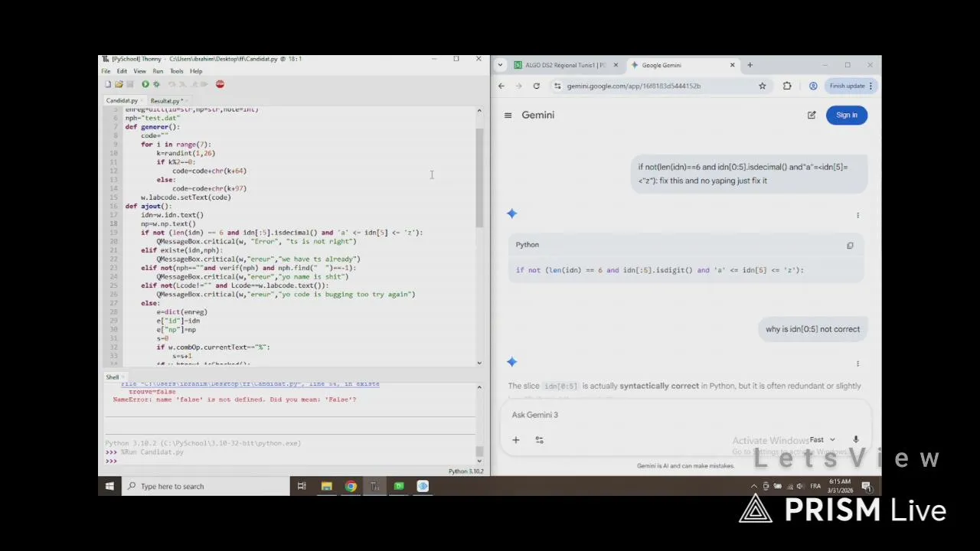Click the Chrome icon on the taskbar
Image resolution: width=980 pixels, height=551 pixels.
point(351,486)
